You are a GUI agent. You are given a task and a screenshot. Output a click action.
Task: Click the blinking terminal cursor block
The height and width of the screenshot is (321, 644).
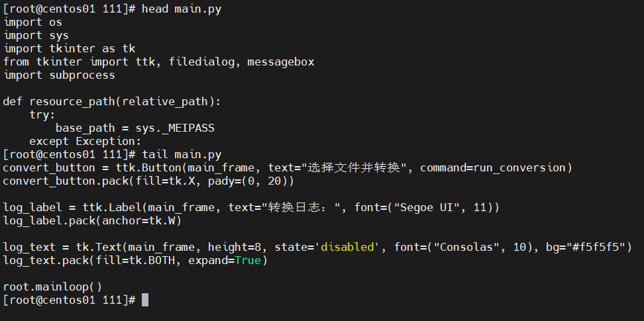[x=145, y=300]
